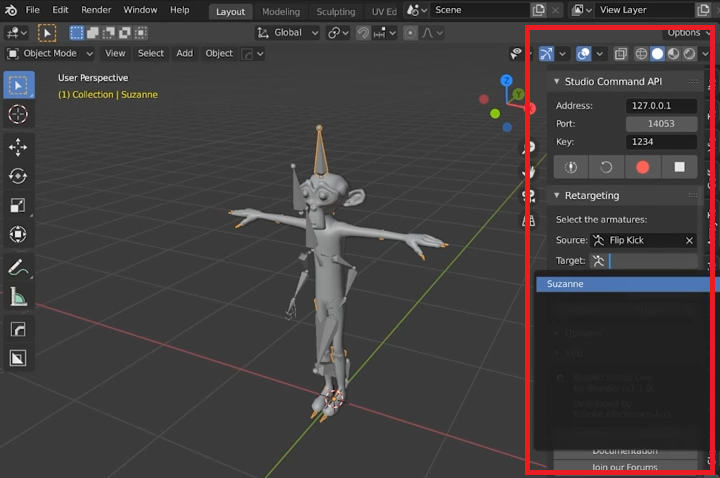Select the Rotate tool
The image size is (720, 478).
pyautogui.click(x=18, y=176)
